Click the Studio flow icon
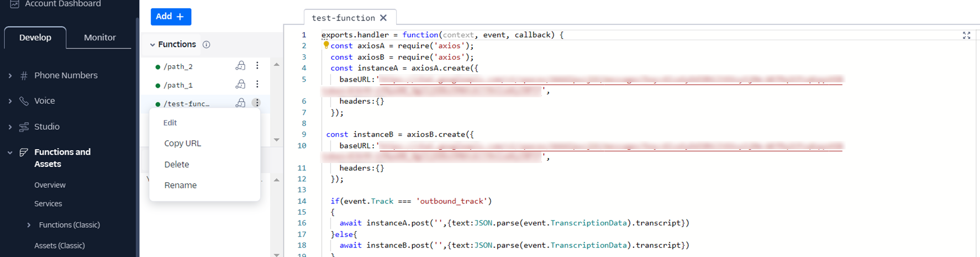Viewport: 980px width, 257px height. coord(24,127)
